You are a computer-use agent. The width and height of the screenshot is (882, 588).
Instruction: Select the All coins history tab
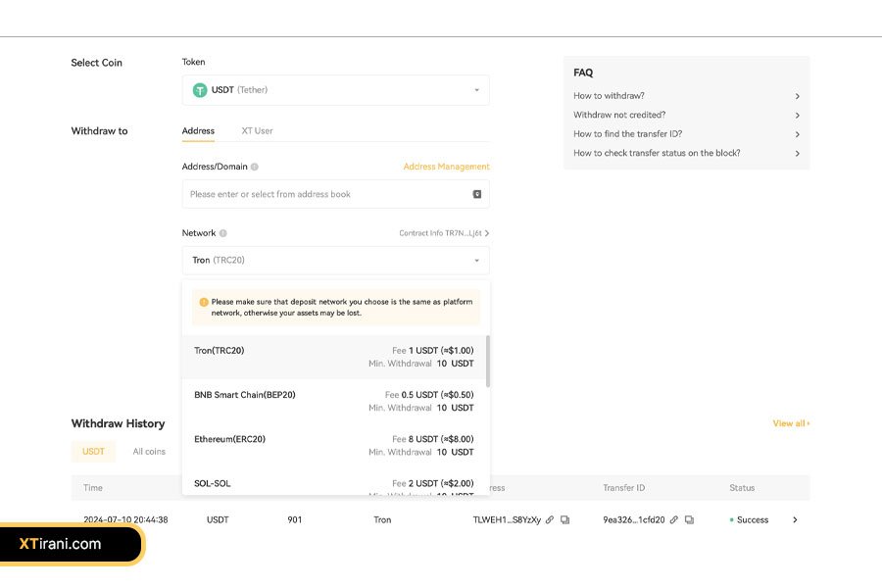pos(149,452)
